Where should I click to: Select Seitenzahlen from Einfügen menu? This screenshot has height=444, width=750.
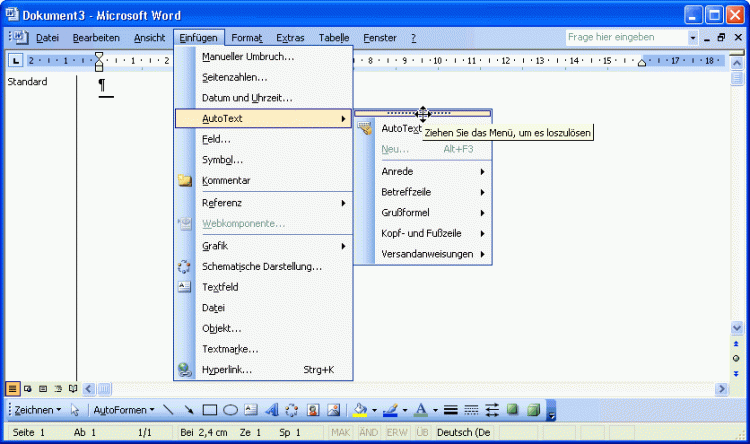pyautogui.click(x=234, y=77)
